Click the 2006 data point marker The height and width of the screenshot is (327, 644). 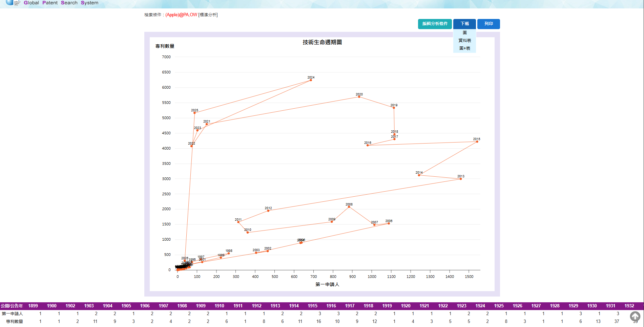[x=389, y=223]
